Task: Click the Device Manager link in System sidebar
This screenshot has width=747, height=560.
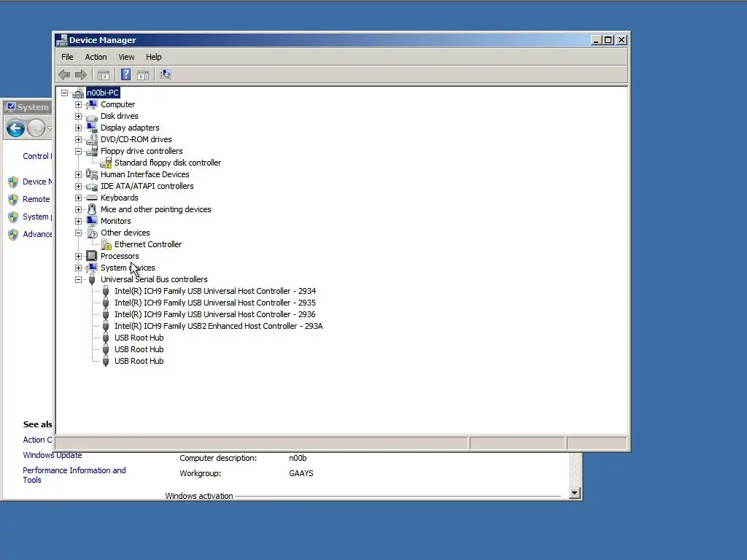Action: 37,182
